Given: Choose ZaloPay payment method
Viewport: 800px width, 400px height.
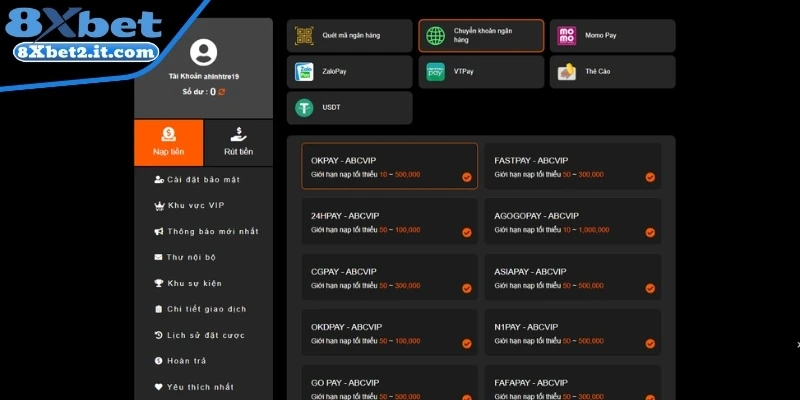Looking at the screenshot, I should [x=349, y=72].
